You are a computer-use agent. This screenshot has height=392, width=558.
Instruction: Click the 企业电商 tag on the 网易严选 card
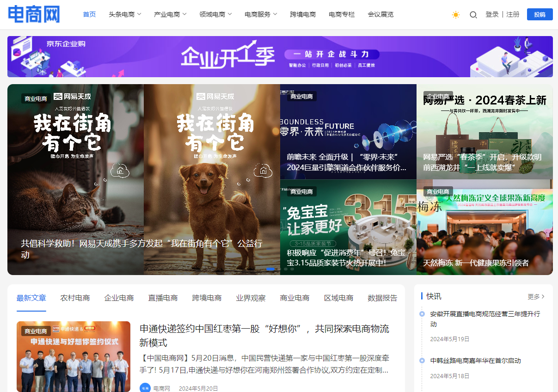coord(438,96)
